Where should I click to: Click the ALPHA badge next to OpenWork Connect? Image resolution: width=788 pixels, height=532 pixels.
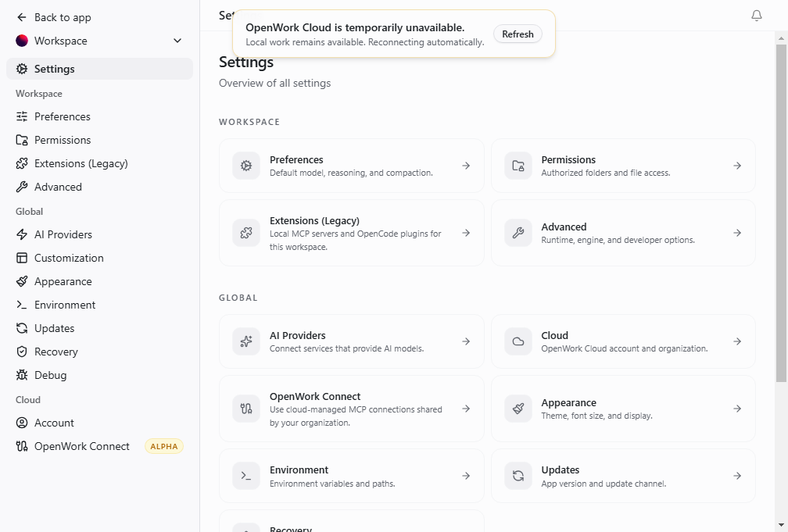click(164, 446)
